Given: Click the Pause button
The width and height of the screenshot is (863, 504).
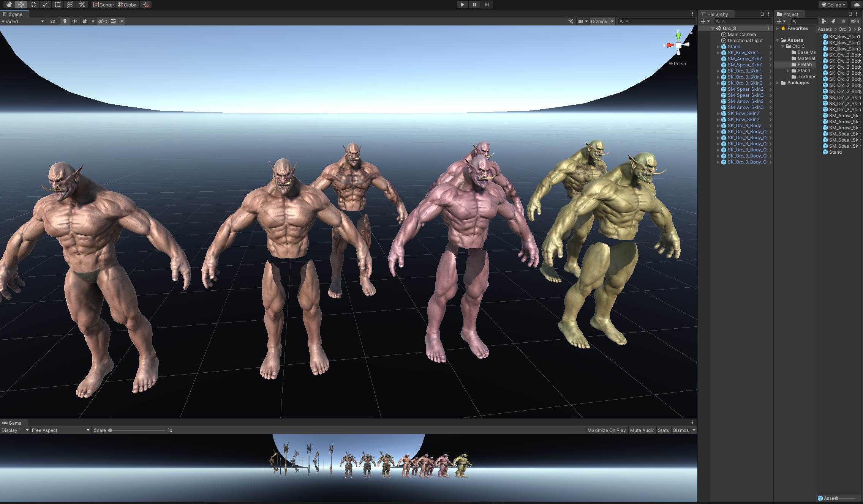Looking at the screenshot, I should pyautogui.click(x=475, y=5).
